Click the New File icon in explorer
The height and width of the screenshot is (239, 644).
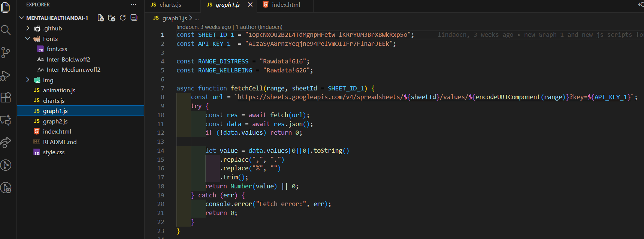101,18
